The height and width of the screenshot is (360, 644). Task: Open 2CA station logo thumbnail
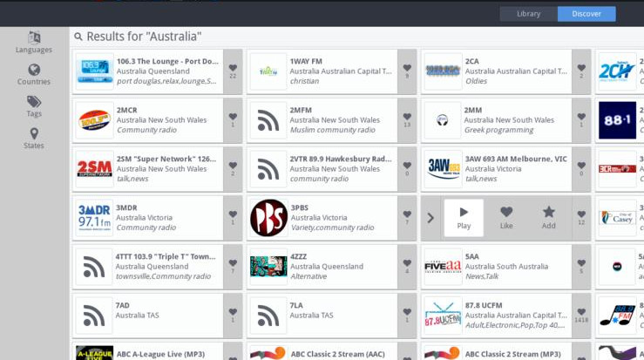pyautogui.click(x=443, y=71)
